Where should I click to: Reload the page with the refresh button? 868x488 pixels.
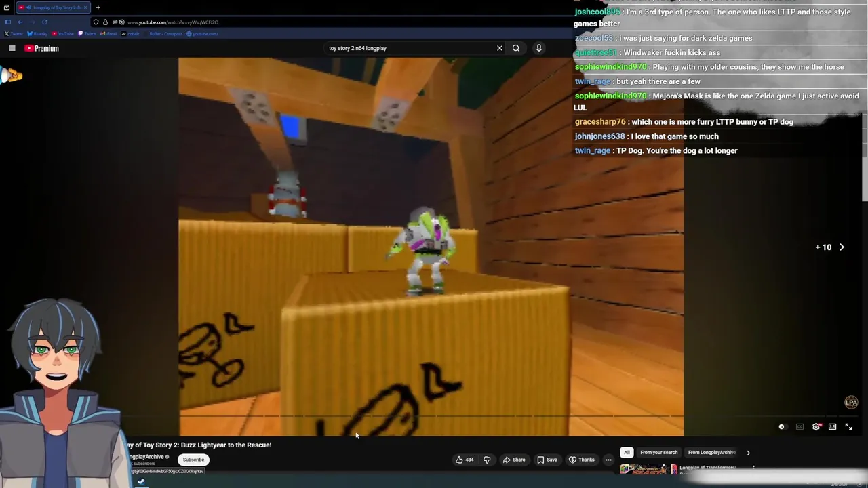(44, 22)
